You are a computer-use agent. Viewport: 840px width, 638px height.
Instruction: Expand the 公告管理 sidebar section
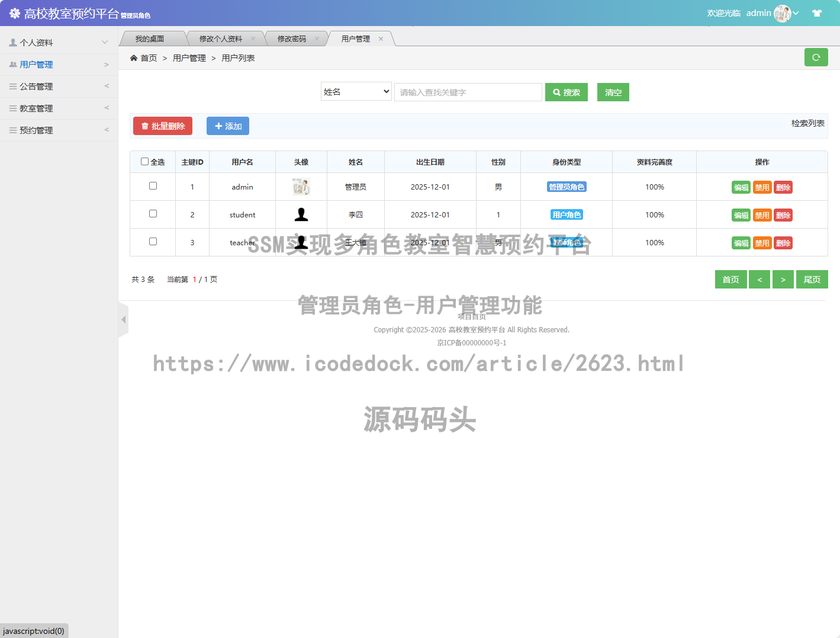(59, 86)
